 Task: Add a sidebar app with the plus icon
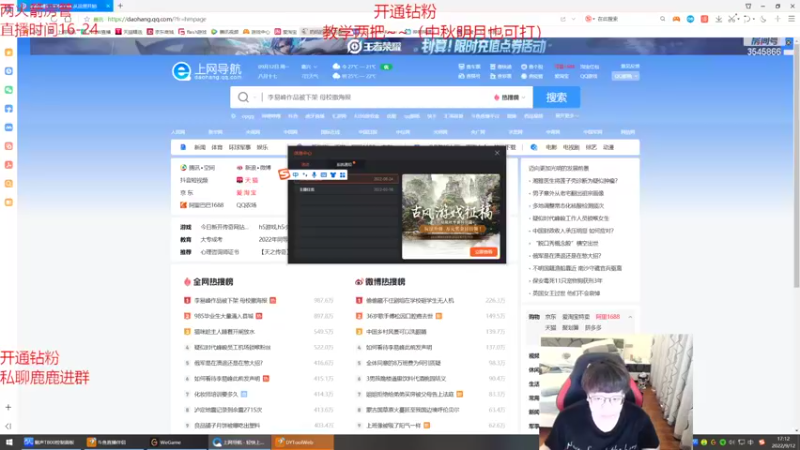[x=8, y=407]
